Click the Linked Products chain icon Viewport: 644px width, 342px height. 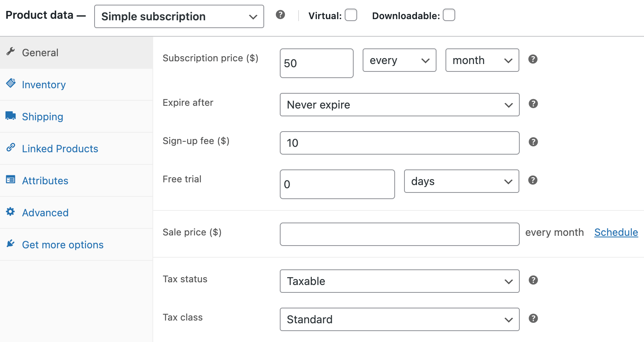point(11,147)
